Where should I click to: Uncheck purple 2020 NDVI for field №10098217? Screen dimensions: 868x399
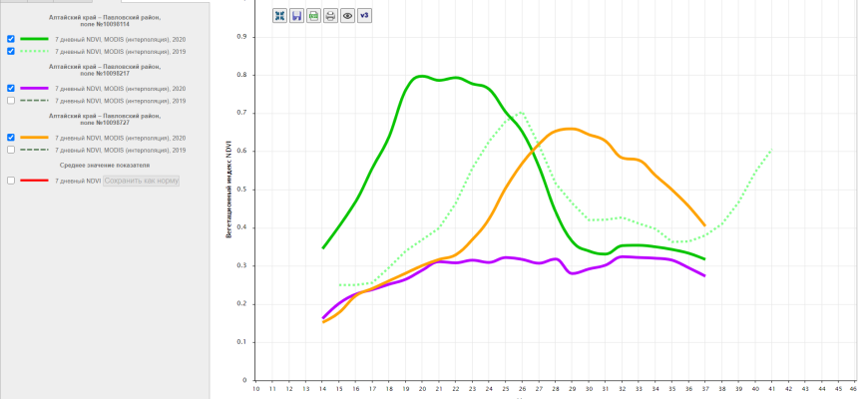[x=11, y=88]
